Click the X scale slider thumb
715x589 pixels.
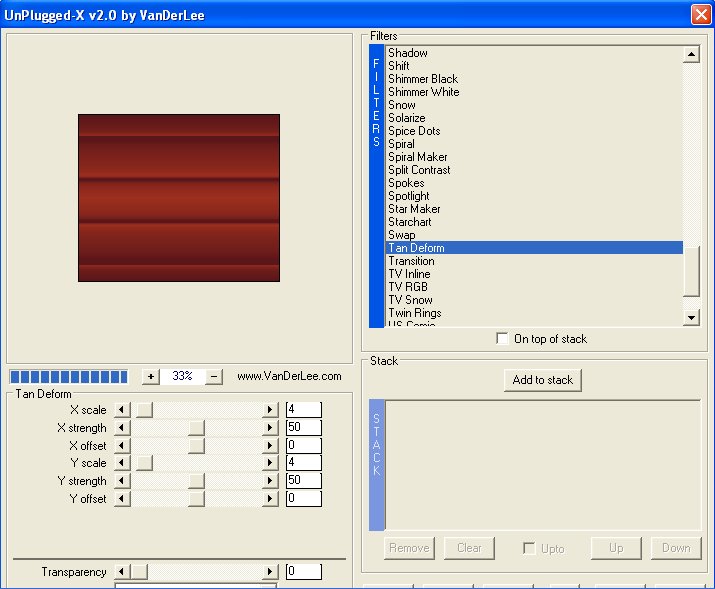coord(145,410)
